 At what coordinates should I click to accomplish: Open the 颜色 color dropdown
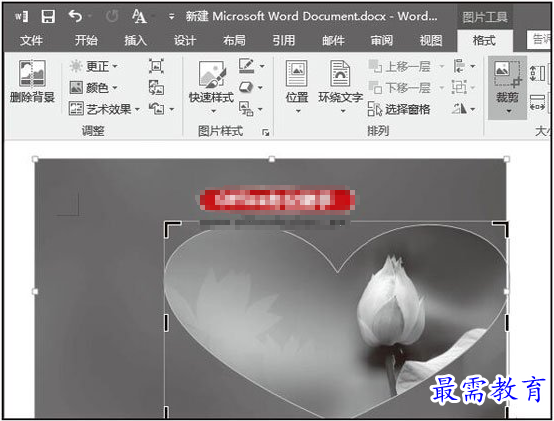click(93, 88)
